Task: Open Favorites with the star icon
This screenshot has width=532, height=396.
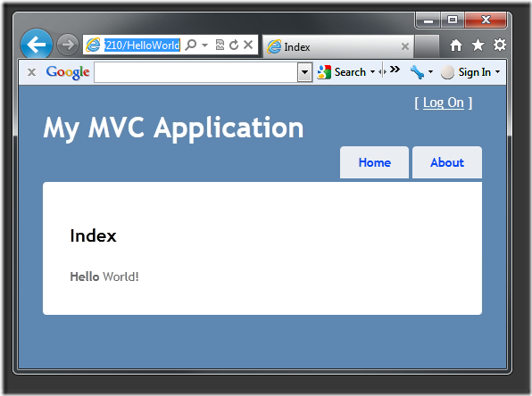Action: click(x=478, y=45)
